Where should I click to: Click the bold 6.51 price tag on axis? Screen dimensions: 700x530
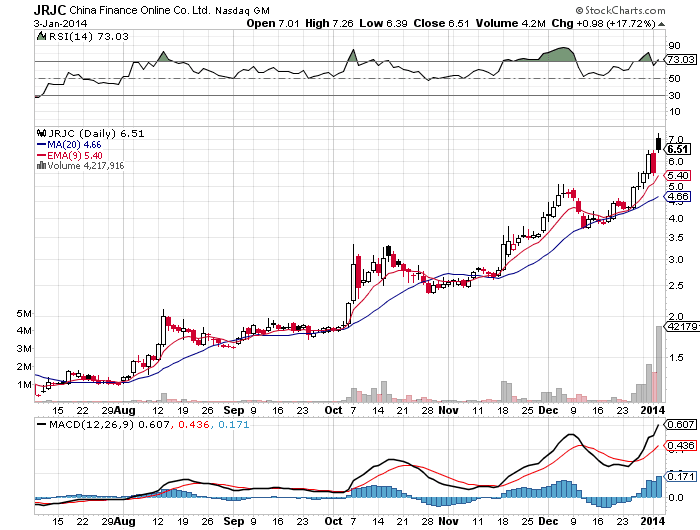coord(678,149)
